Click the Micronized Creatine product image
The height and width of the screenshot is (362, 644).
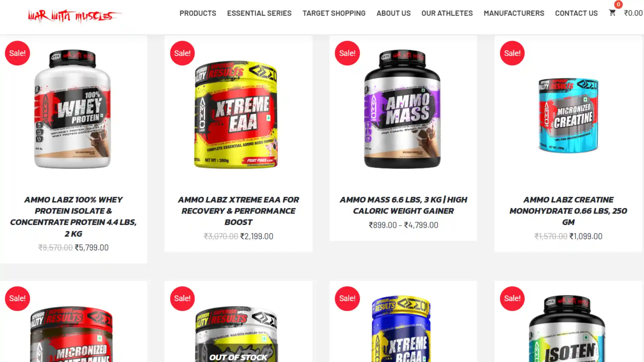click(568, 115)
